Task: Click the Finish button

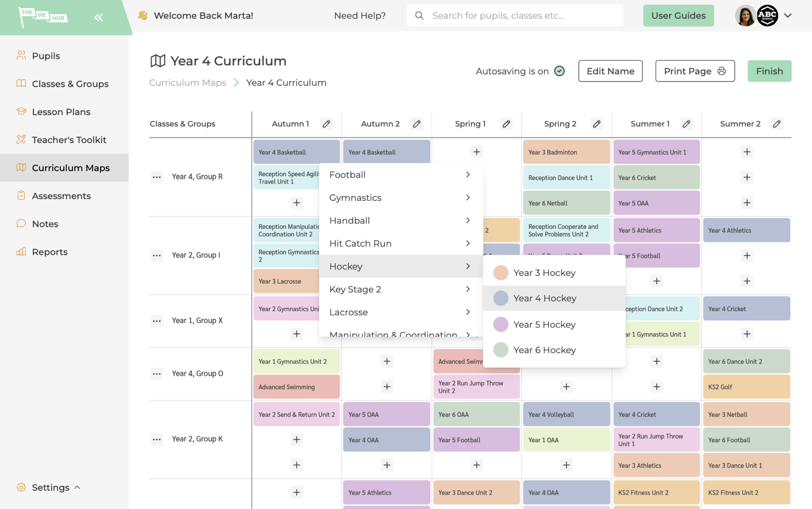Action: 769,71
